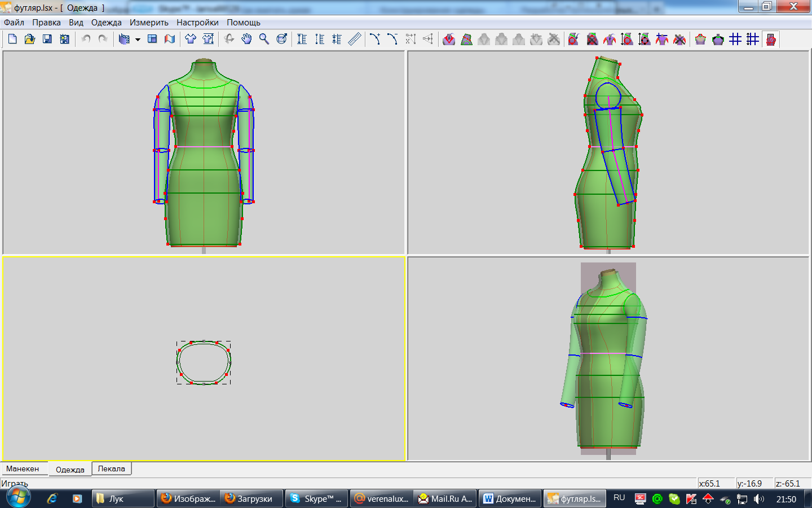This screenshot has height=508, width=812.
Task: Switch to the Загрузки Firefox taskbar button
Action: (251, 499)
